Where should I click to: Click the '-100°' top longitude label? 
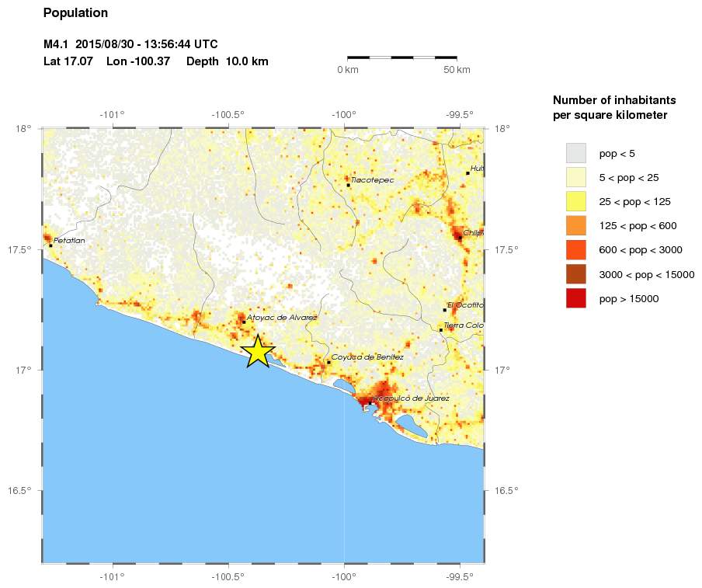[344, 115]
